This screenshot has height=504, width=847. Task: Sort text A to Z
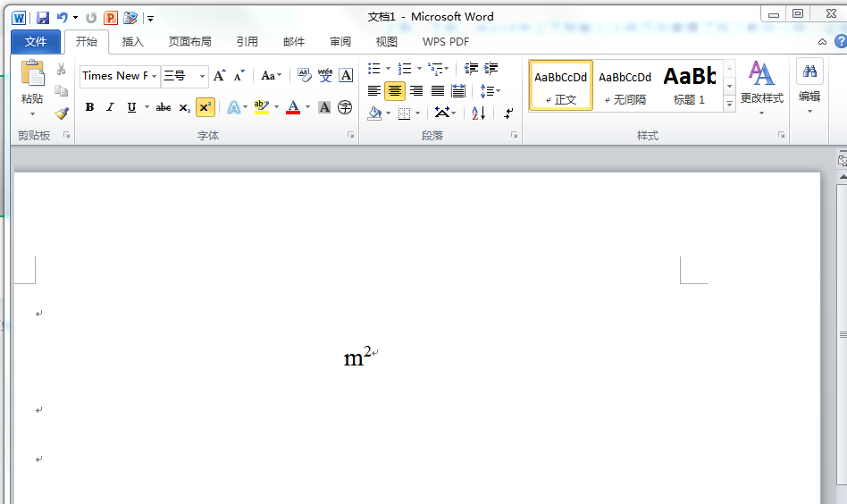(x=479, y=113)
